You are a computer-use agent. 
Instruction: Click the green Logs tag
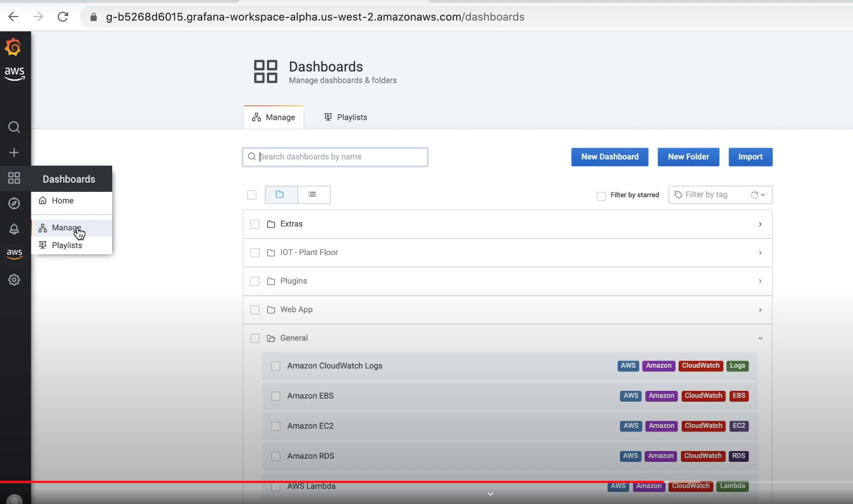pyautogui.click(x=737, y=366)
